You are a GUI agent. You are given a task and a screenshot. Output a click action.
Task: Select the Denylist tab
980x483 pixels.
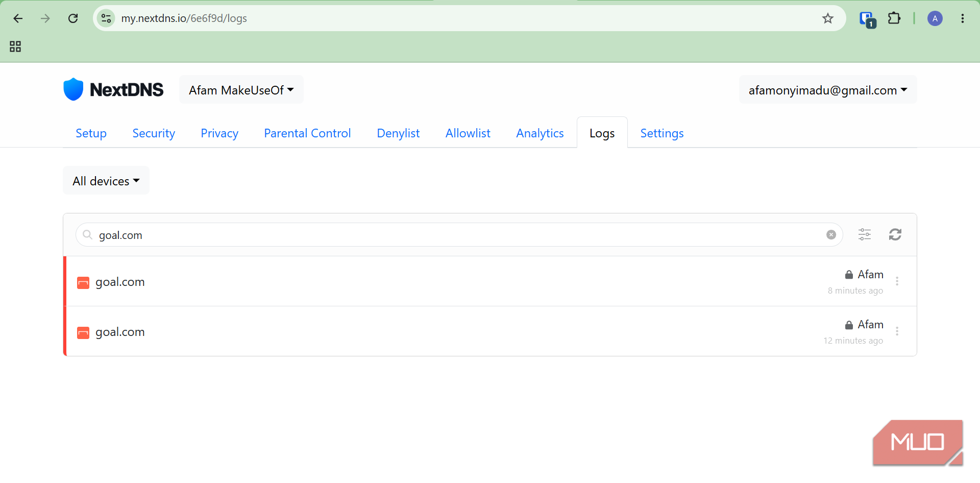click(x=398, y=133)
